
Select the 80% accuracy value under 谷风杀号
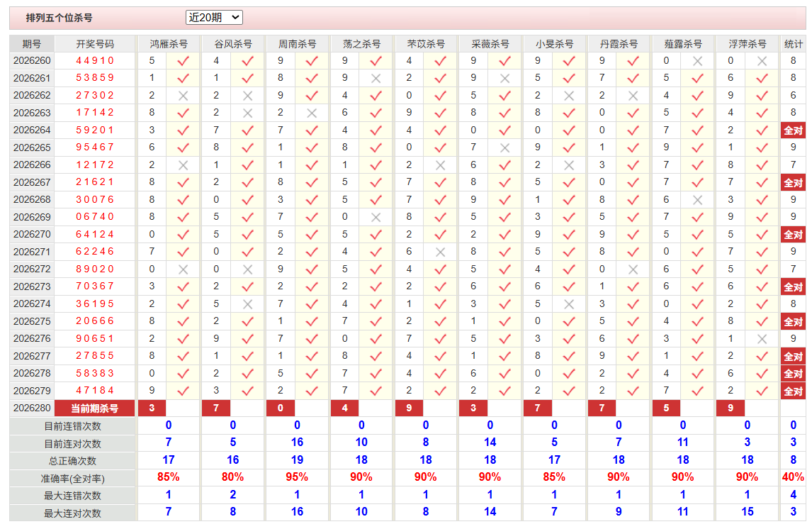[233, 477]
